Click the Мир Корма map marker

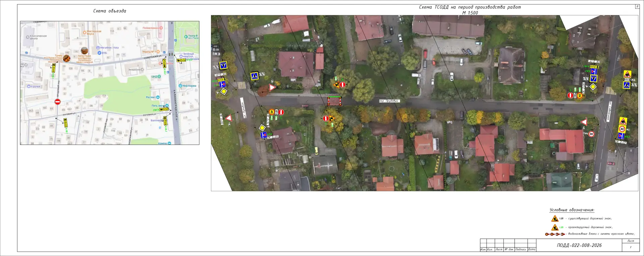point(180,86)
